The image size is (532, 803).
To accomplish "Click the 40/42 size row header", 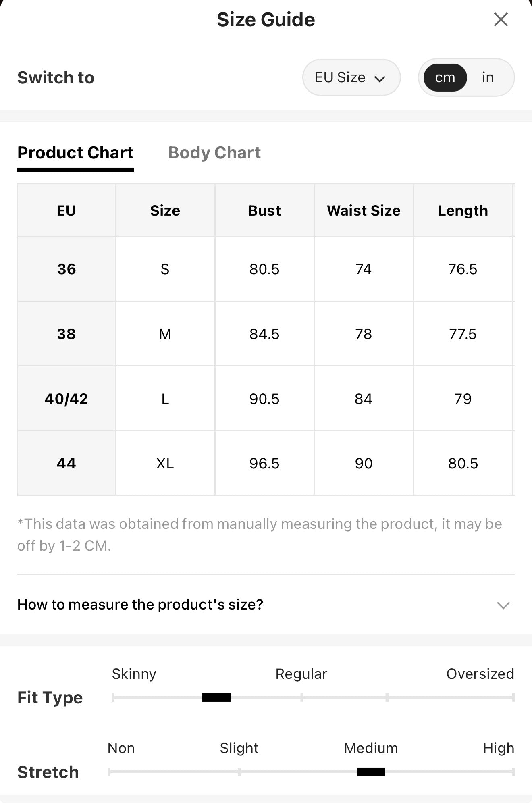I will coord(66,399).
